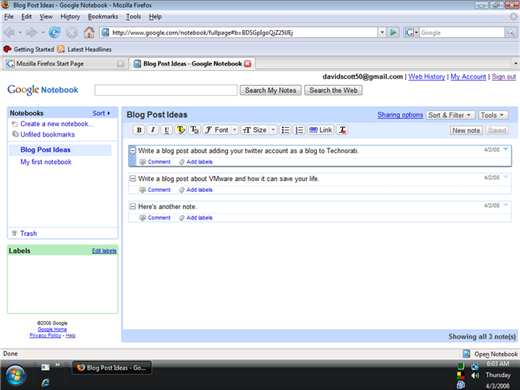
Task: Select My first notebook
Action: click(46, 162)
